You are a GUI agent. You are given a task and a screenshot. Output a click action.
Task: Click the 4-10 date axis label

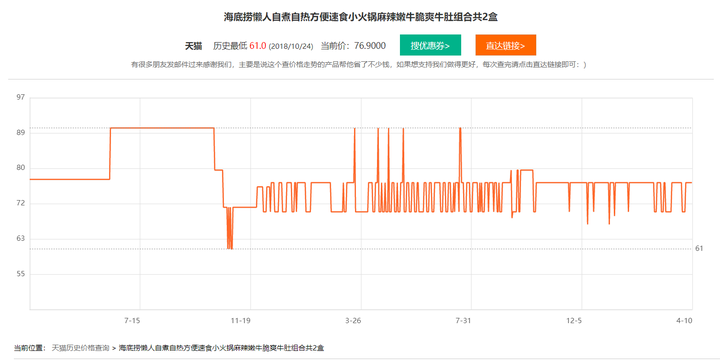[x=684, y=321]
